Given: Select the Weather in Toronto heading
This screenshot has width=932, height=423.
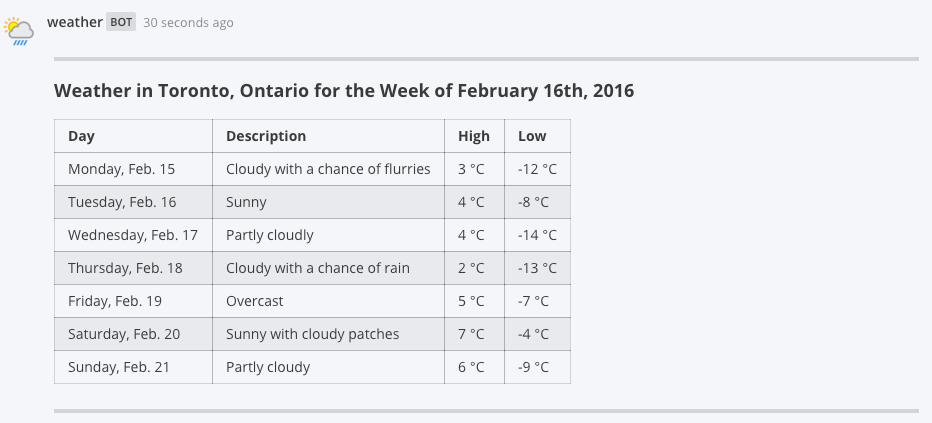Looking at the screenshot, I should tap(343, 91).
